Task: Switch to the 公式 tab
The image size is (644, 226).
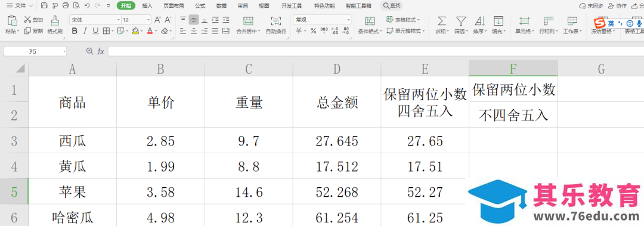Action: [200, 6]
